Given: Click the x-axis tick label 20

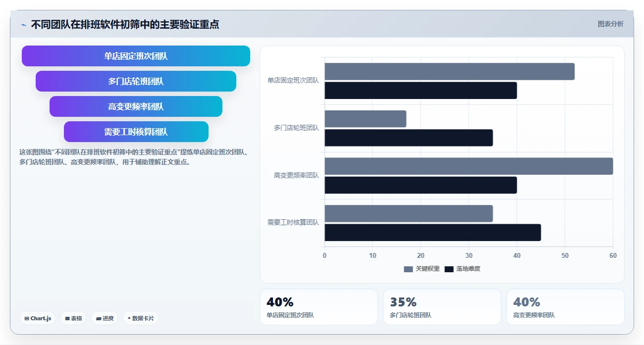Looking at the screenshot, I should (421, 256).
